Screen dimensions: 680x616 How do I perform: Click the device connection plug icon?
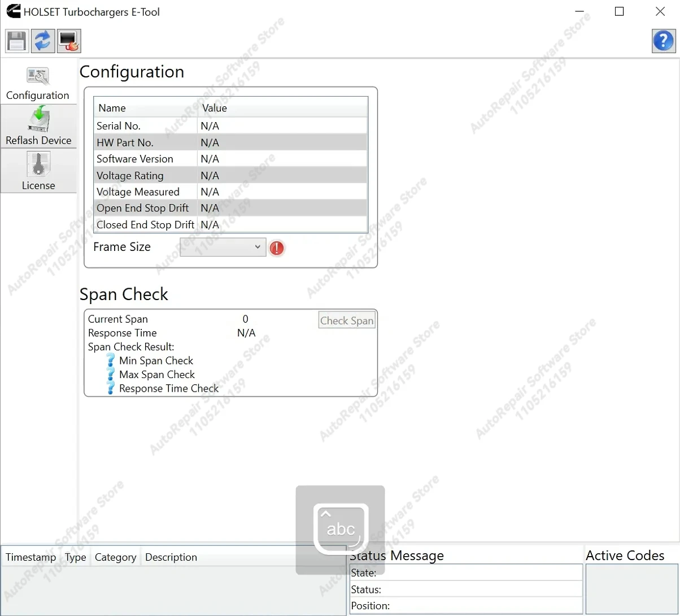[x=69, y=41]
